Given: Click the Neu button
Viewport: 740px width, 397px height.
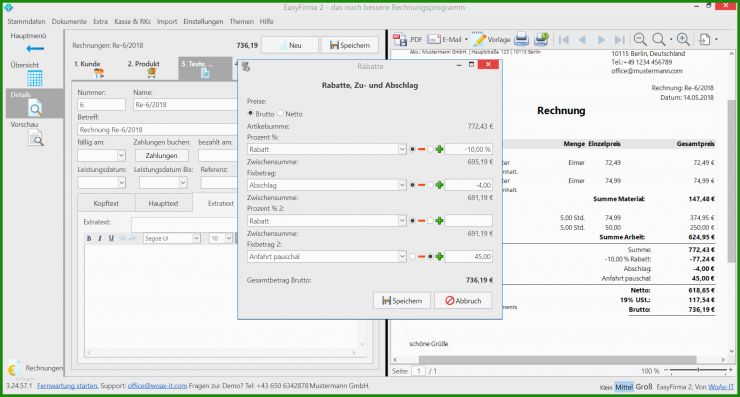Looking at the screenshot, I should (290, 45).
